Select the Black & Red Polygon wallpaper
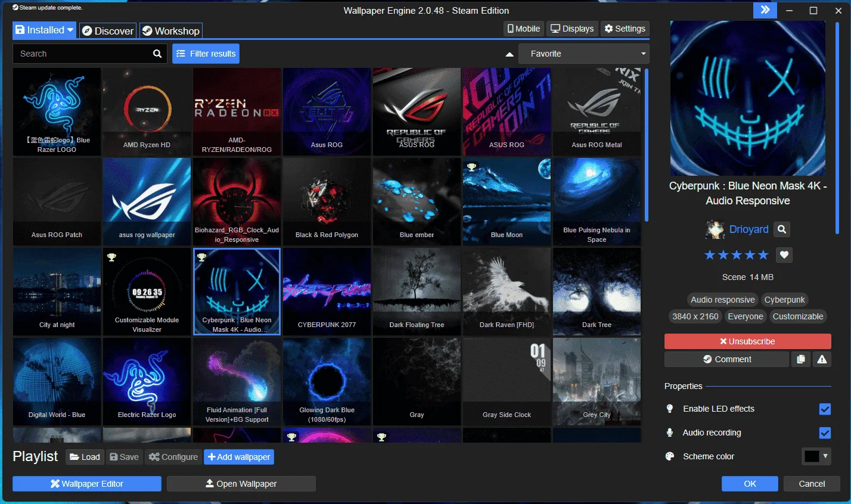The image size is (851, 504). coord(327,202)
